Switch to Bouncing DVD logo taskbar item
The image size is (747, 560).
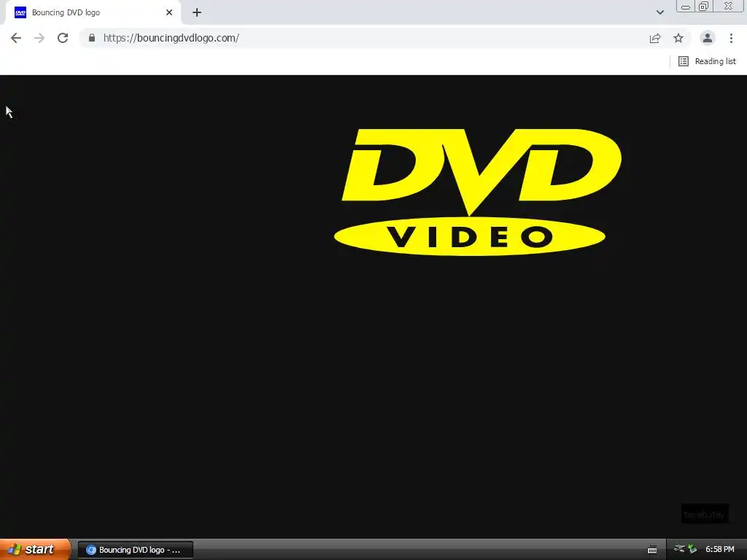(136, 550)
